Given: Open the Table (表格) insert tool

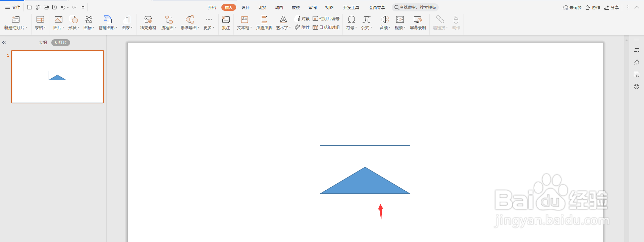Looking at the screenshot, I should click(40, 23).
